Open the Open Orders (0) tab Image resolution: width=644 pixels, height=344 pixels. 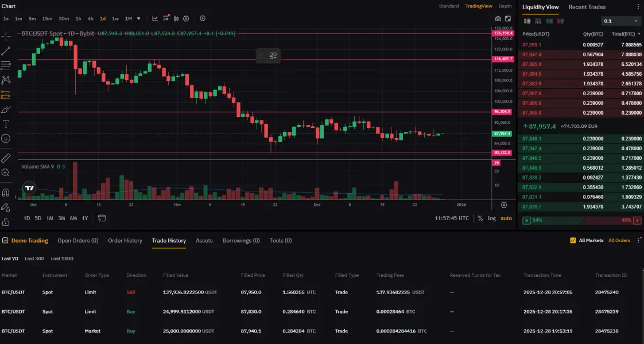(77, 241)
